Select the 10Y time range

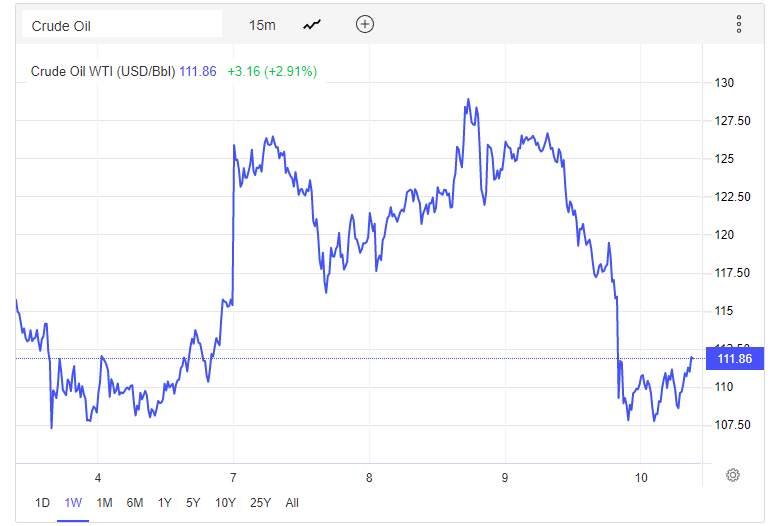click(x=224, y=503)
